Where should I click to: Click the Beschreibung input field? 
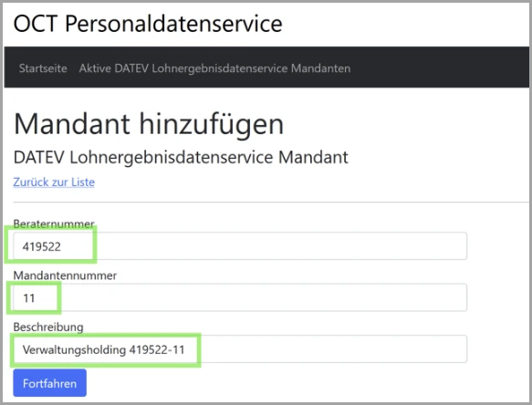(x=240, y=349)
